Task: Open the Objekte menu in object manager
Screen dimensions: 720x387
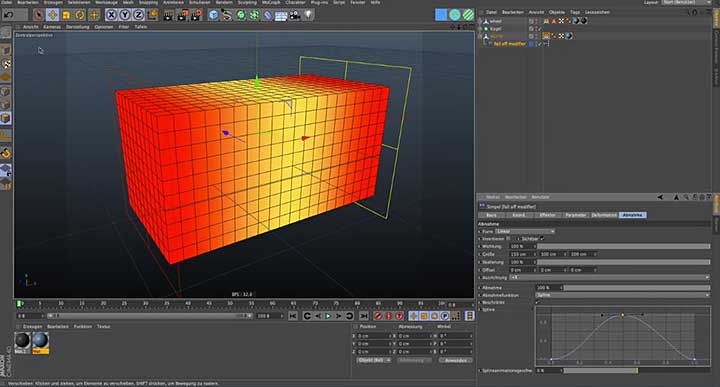Action: click(557, 12)
